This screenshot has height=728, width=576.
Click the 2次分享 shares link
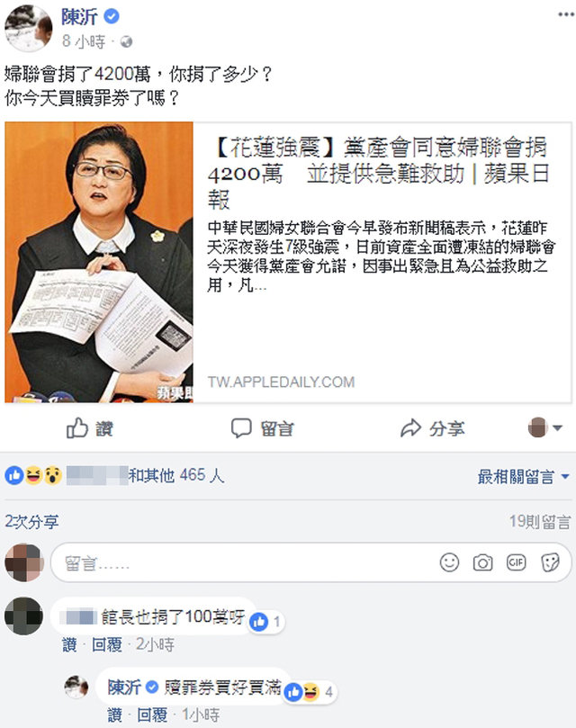(x=32, y=522)
